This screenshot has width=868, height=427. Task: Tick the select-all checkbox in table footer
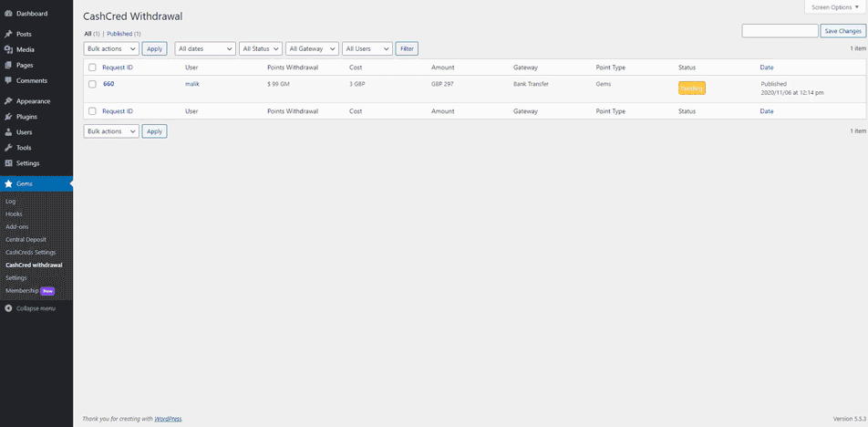pos(92,111)
